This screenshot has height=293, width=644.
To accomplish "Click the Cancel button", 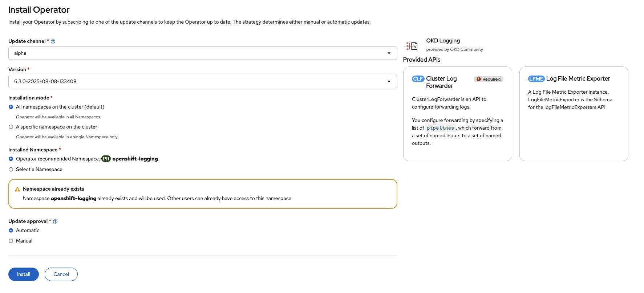I will coord(61,274).
